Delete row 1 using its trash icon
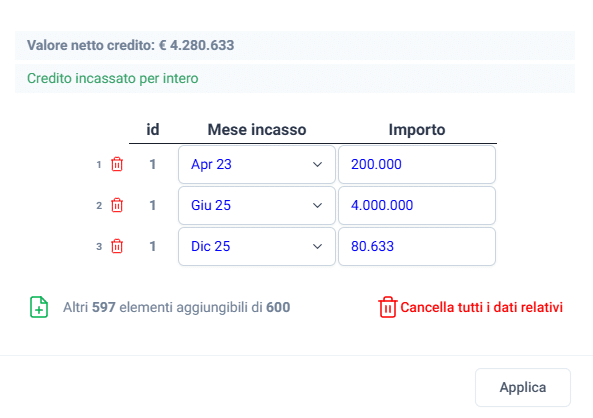This screenshot has height=418, width=593. pyautogui.click(x=117, y=165)
